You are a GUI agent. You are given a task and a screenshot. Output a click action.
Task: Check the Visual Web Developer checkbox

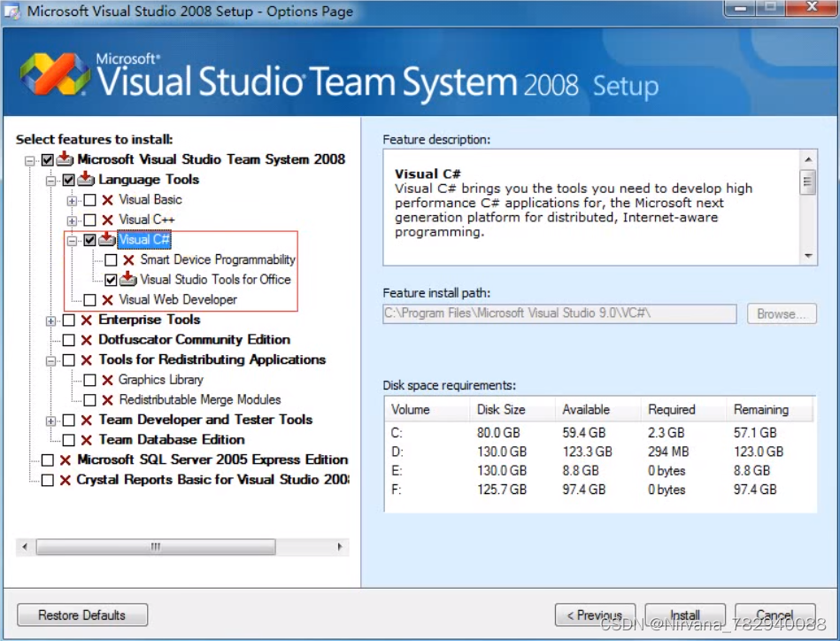tap(90, 299)
